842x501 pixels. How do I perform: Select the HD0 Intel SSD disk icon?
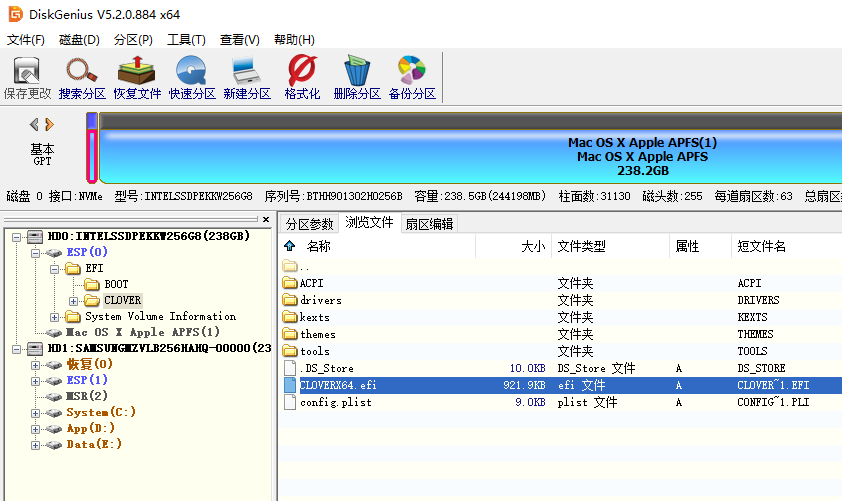(35, 236)
